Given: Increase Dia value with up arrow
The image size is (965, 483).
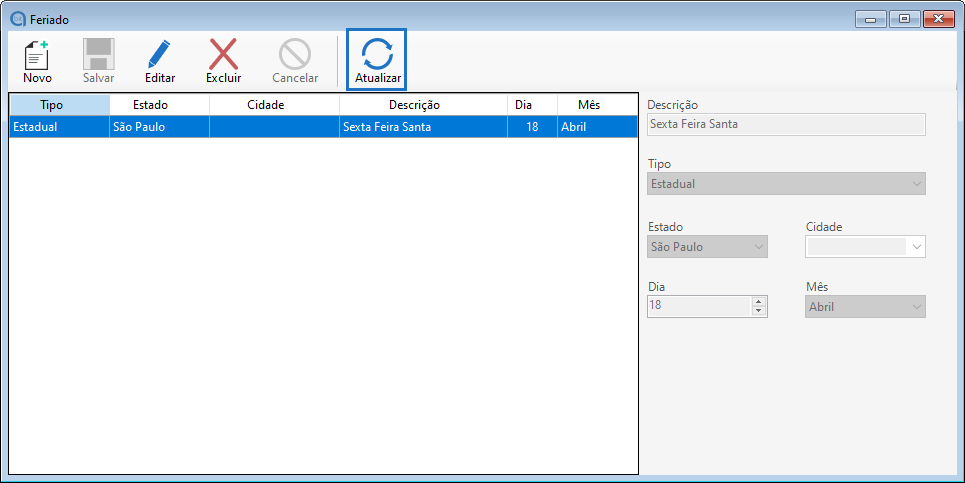Looking at the screenshot, I should (x=759, y=302).
